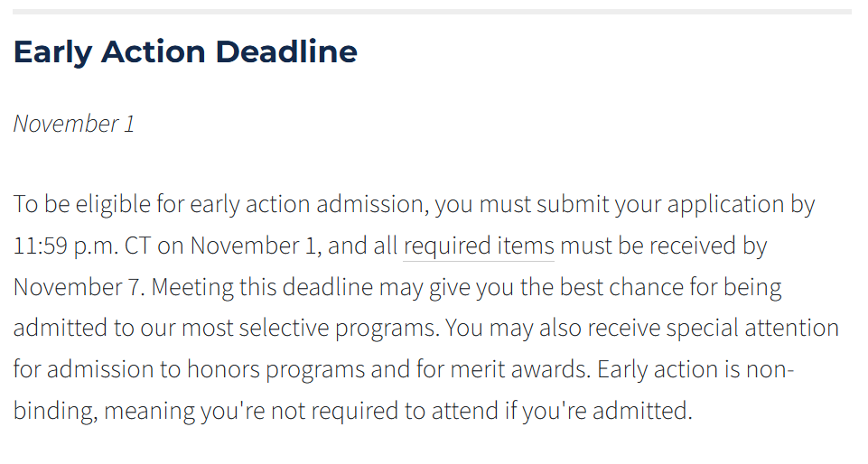Click the words "early action admission"

pyautogui.click(x=306, y=204)
